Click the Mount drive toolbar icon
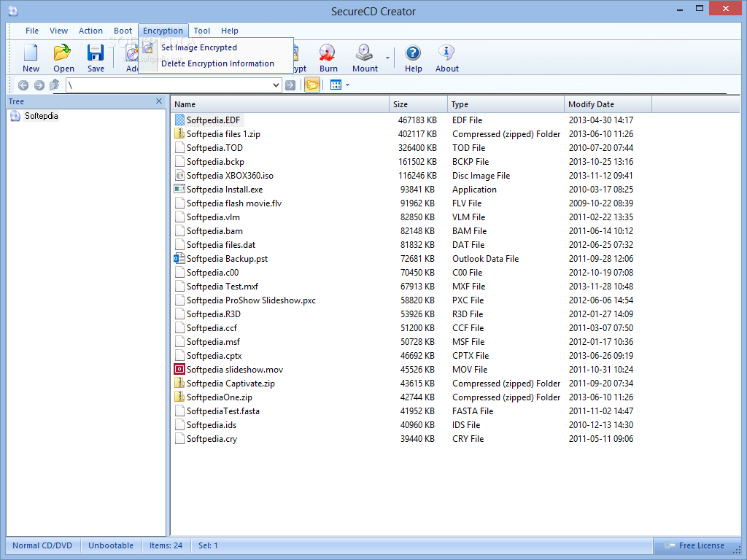Viewport: 747px width, 560px height. pos(365,52)
